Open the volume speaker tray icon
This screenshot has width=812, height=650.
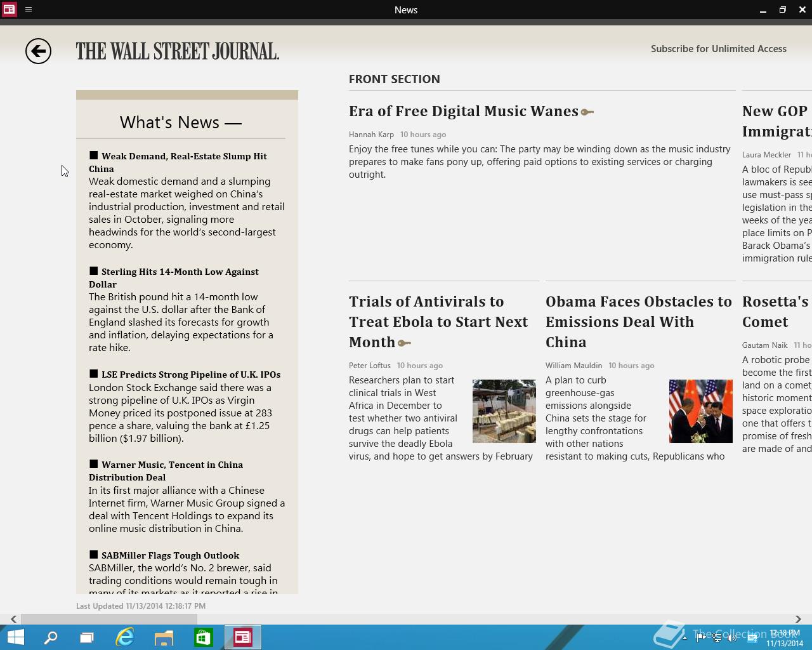[x=733, y=638]
